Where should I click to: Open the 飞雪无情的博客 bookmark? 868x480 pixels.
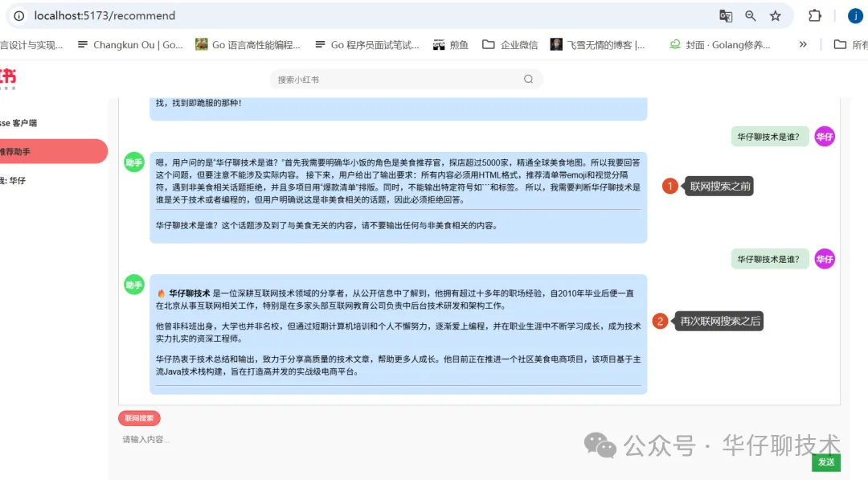coord(598,45)
